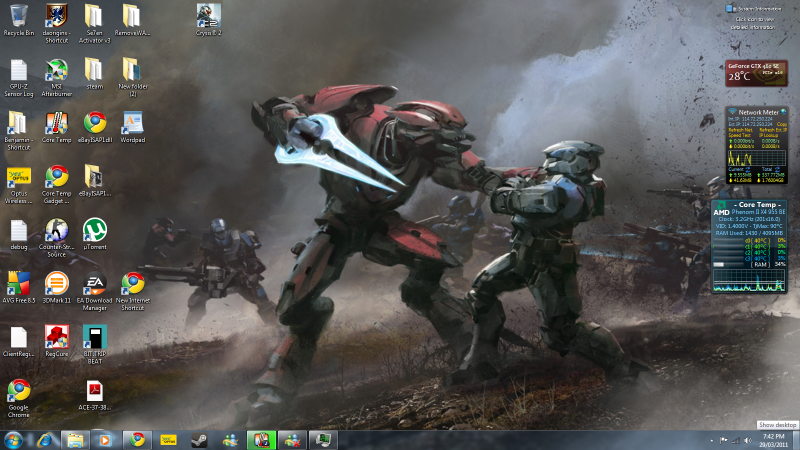This screenshot has width=800, height=450.
Task: Click the System Information gadget icon
Action: point(729,9)
